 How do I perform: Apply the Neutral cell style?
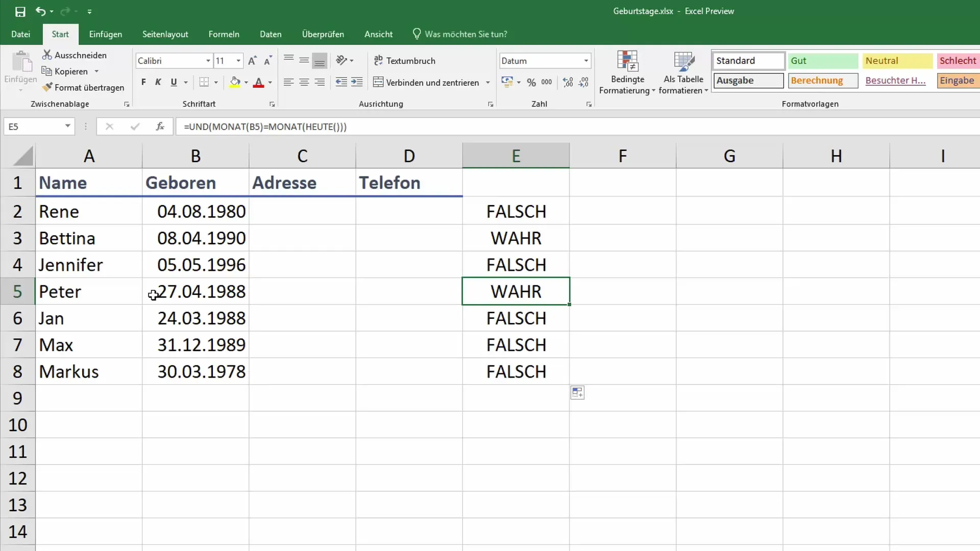(897, 61)
